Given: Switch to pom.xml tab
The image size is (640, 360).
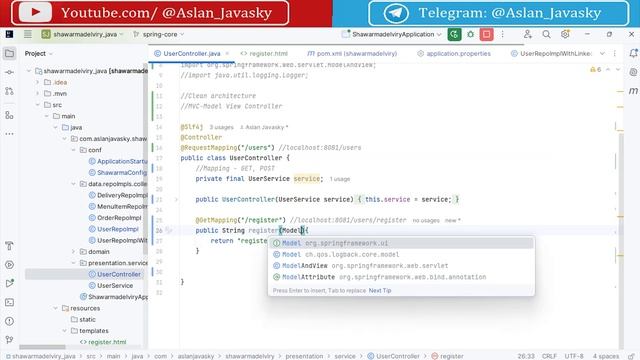Looking at the screenshot, I should pos(352,53).
